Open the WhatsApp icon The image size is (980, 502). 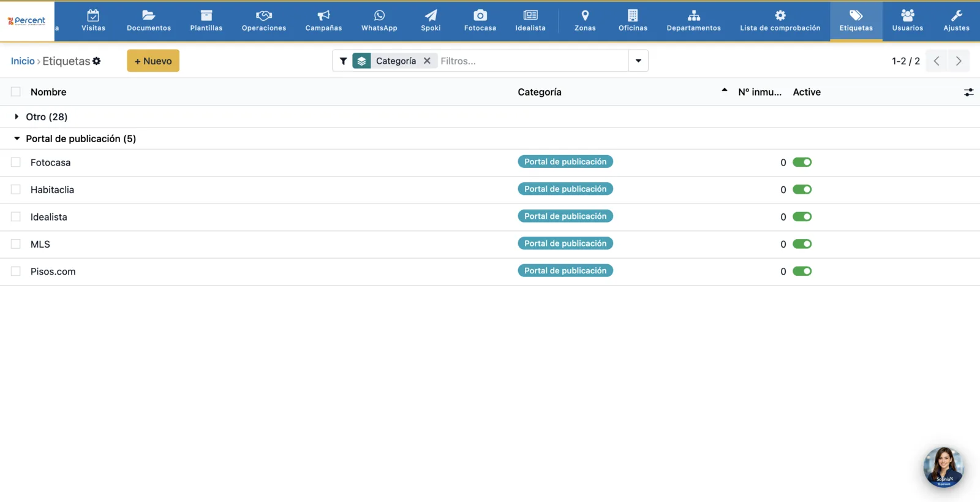379,15
